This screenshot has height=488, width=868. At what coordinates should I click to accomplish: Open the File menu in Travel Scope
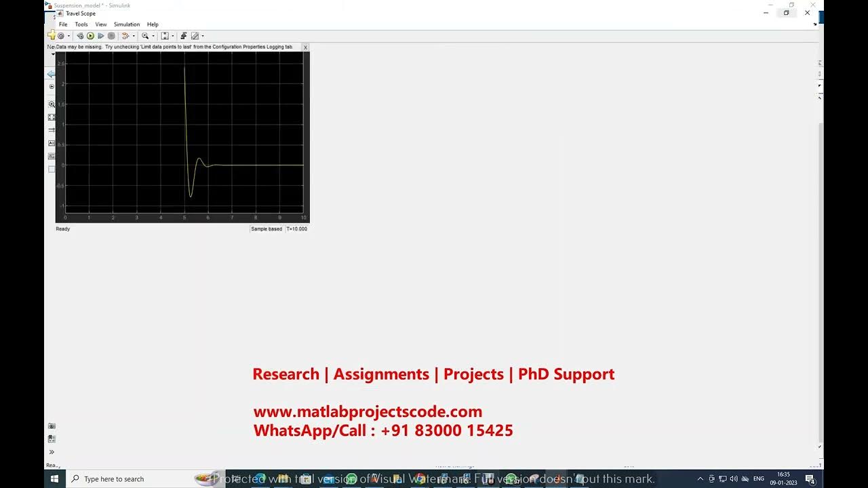(63, 24)
